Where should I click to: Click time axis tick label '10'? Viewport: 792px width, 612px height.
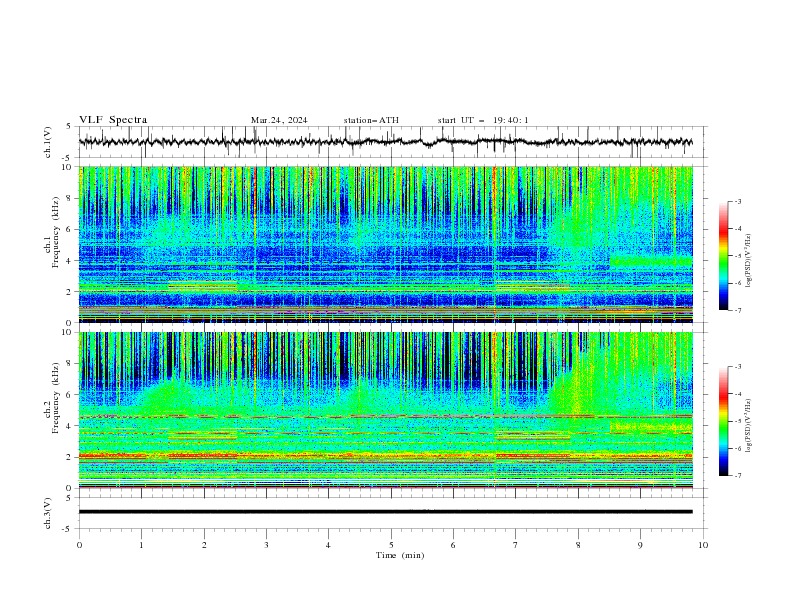tap(703, 545)
